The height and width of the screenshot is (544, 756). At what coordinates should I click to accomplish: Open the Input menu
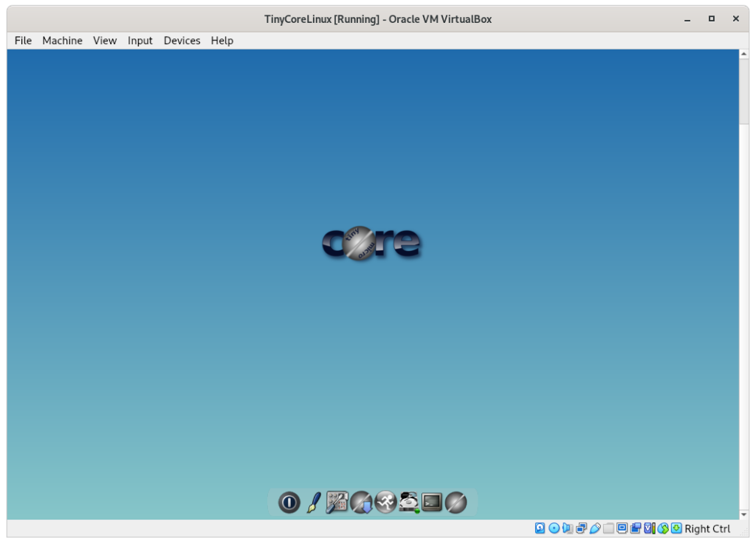140,41
